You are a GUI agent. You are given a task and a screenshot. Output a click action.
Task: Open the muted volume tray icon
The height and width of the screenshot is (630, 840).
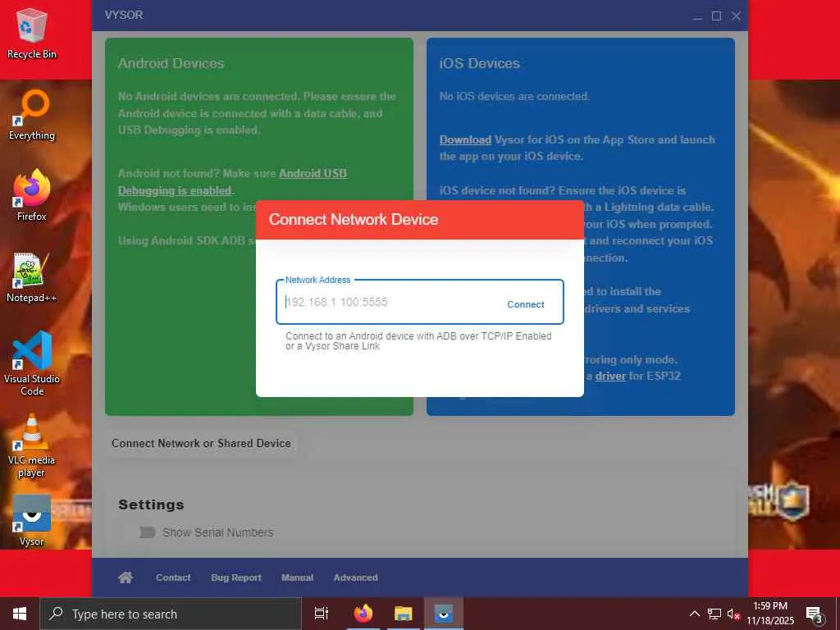[x=733, y=614]
